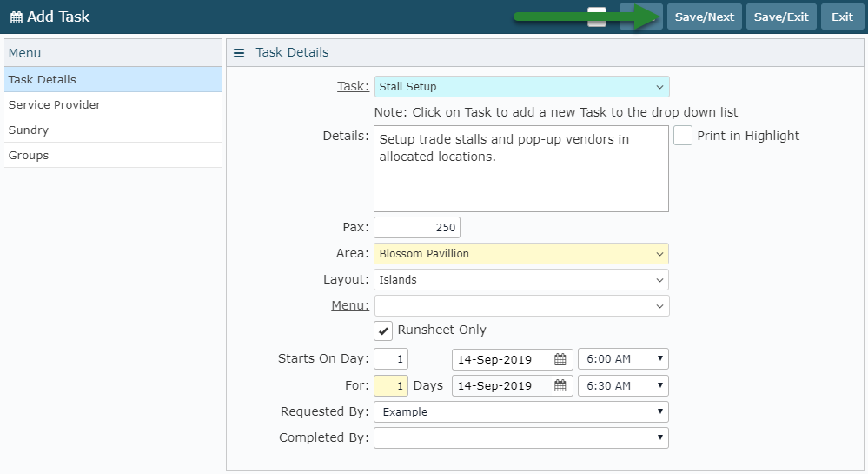Go to Service Provider in the left menu
This screenshot has width=868, height=474.
pyautogui.click(x=113, y=104)
